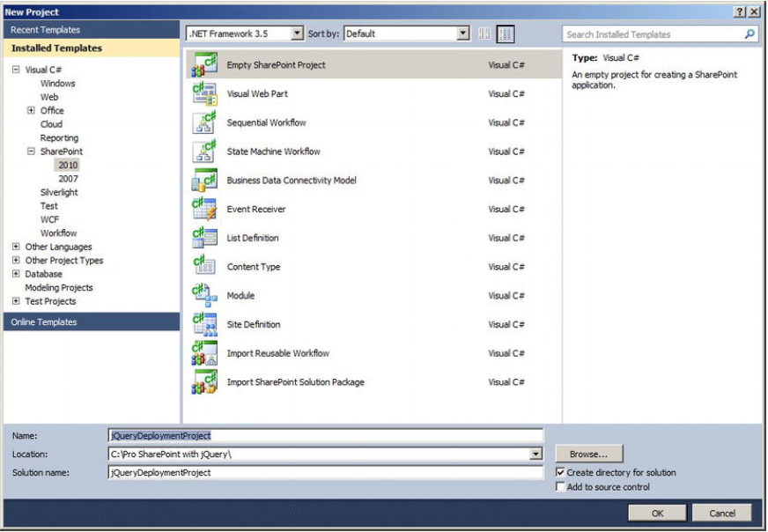Select the Content Type template icon
The width and height of the screenshot is (768, 532).
(x=204, y=267)
